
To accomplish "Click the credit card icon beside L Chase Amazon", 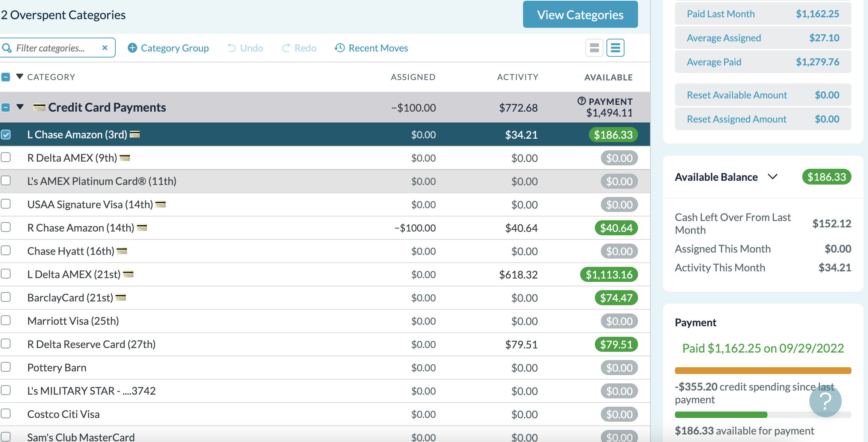I will tap(136, 134).
